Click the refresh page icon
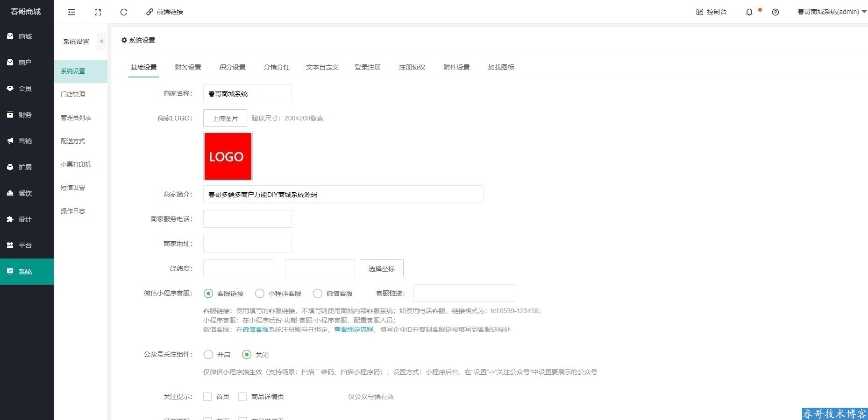 click(124, 12)
